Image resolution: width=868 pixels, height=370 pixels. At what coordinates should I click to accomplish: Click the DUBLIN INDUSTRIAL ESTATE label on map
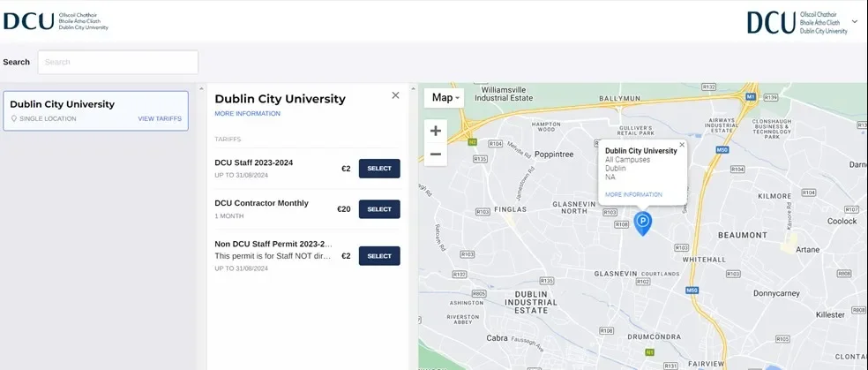pyautogui.click(x=531, y=302)
